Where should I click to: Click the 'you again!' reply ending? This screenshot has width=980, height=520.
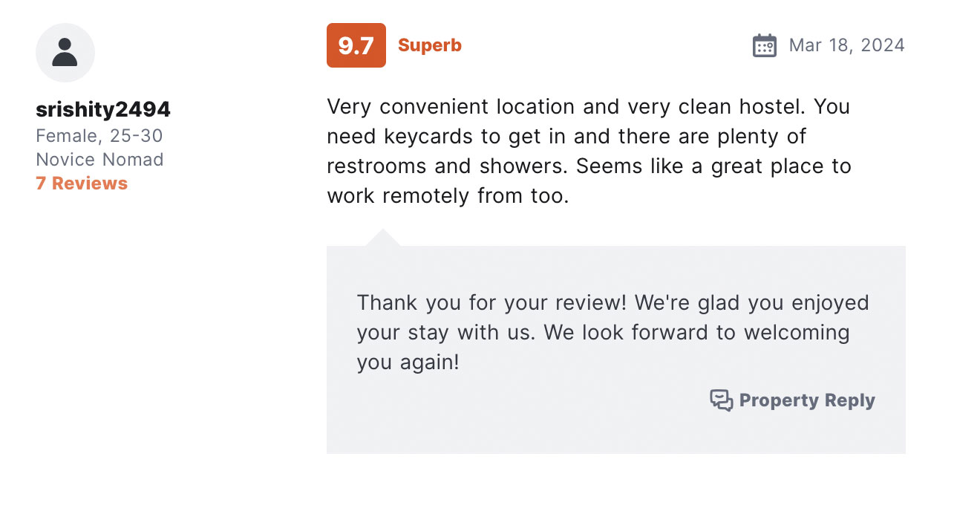coord(408,363)
